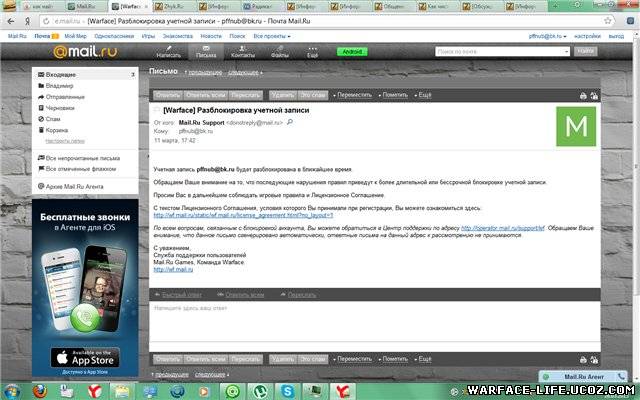
Task: Open the Входящие inbox folder
Action: point(85,75)
